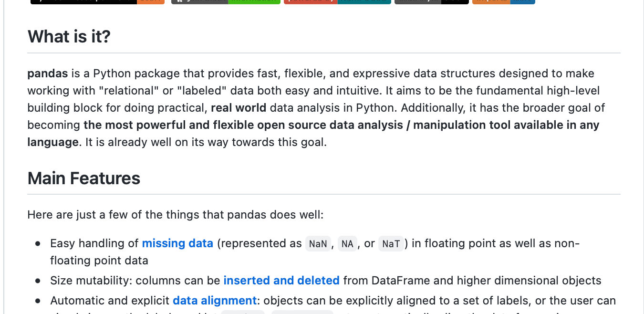Click the Main Features heading
This screenshot has width=644, height=314.
[84, 178]
